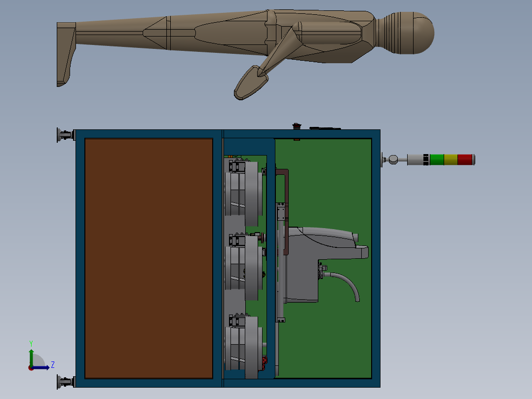Select the bottom grey reel assembly
The image size is (532, 399).
244,347
